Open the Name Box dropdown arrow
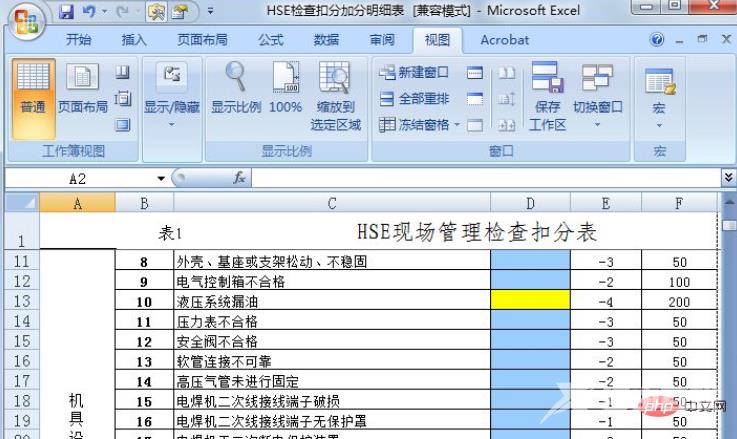Image resolution: width=737 pixels, height=439 pixels. 161,178
